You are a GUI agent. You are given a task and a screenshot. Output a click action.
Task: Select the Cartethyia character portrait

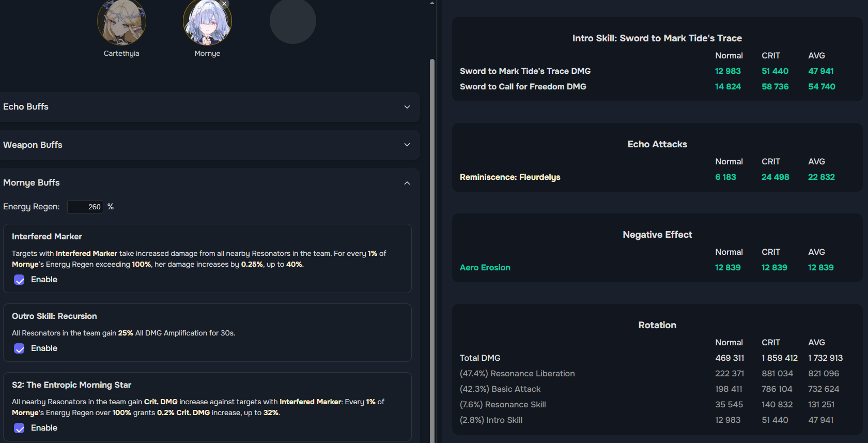click(121, 22)
